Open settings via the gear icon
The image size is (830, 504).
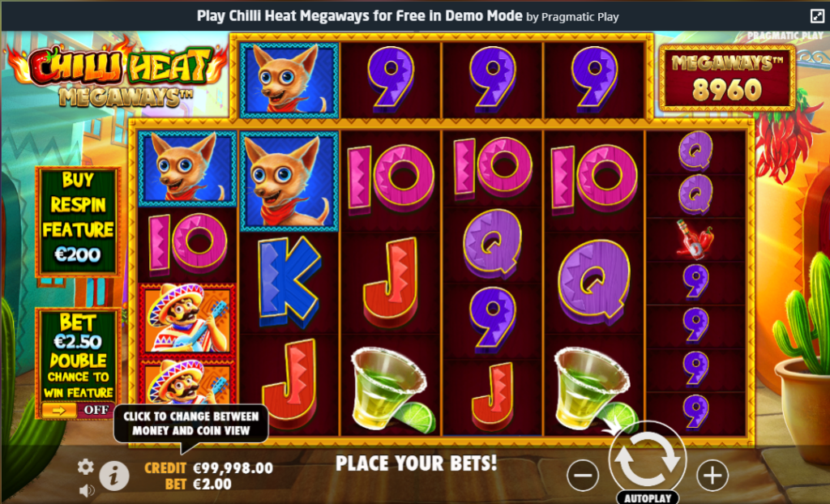pos(85,467)
